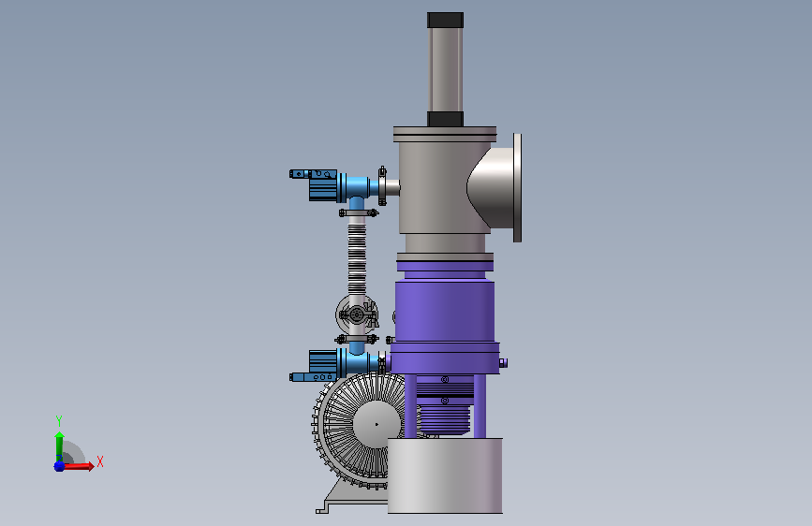Select the top flange lid of the chamber
This screenshot has width=812, height=526.
[445, 134]
